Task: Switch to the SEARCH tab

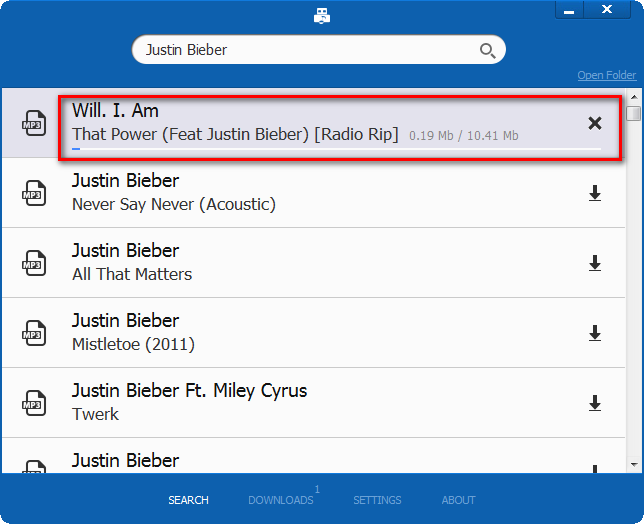Action: click(x=189, y=500)
